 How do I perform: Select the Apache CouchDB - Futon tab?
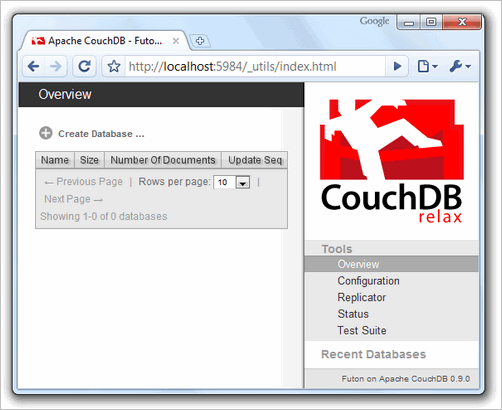105,41
